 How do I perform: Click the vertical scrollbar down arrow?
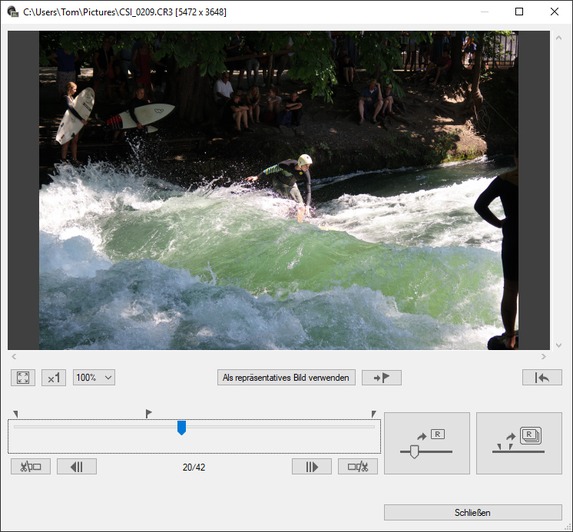point(558,345)
